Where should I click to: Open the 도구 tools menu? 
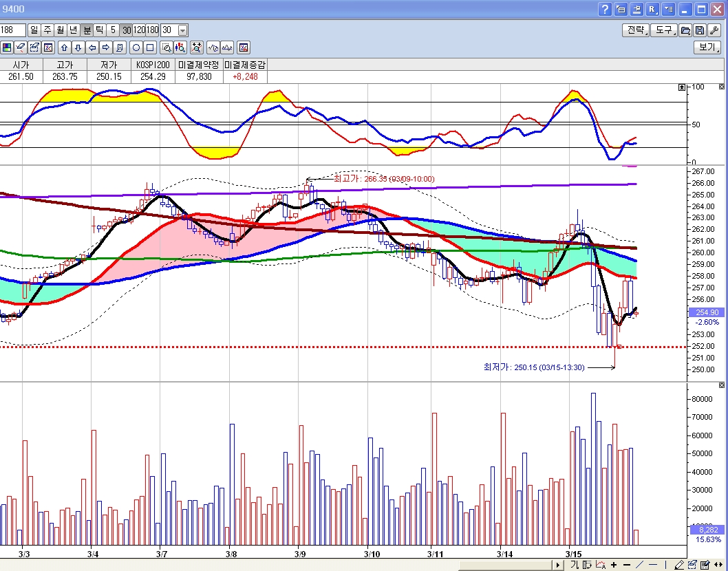pyautogui.click(x=664, y=30)
